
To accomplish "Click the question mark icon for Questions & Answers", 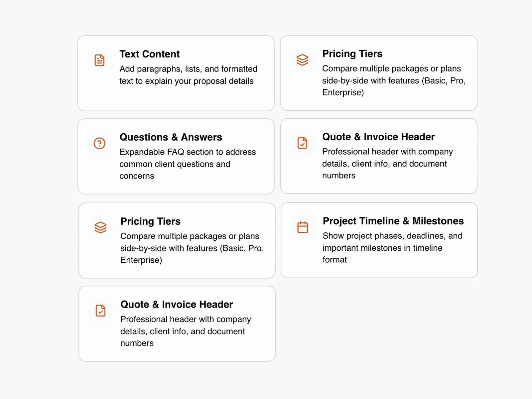I will (99, 143).
